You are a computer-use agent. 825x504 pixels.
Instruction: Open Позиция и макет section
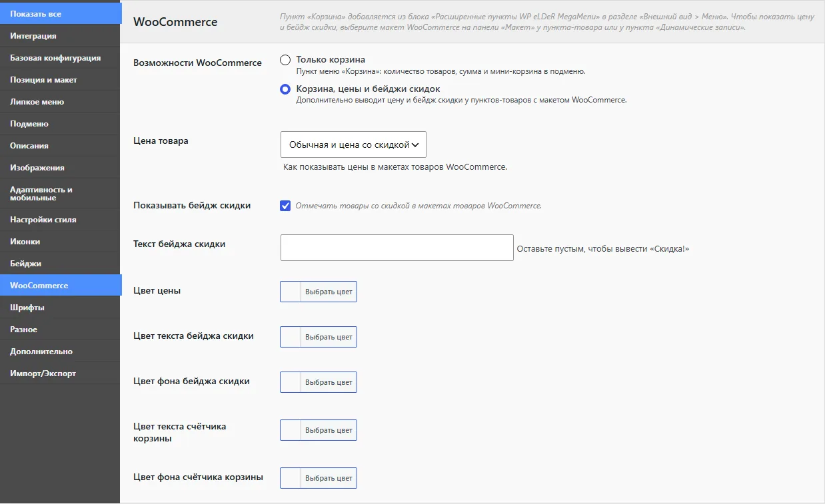tap(60, 80)
